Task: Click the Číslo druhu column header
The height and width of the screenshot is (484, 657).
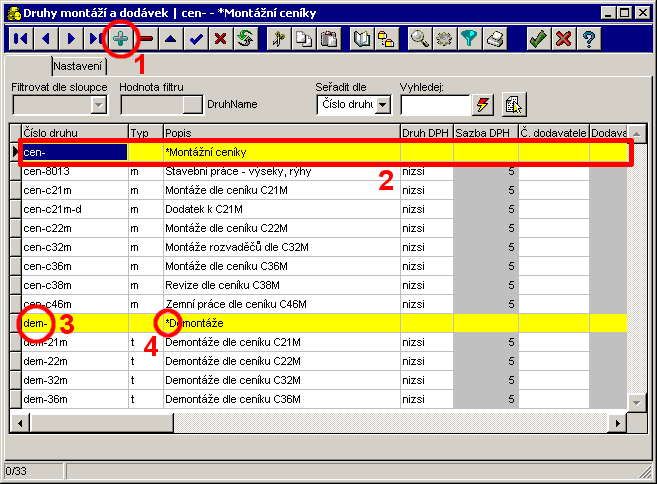Action: click(x=73, y=132)
